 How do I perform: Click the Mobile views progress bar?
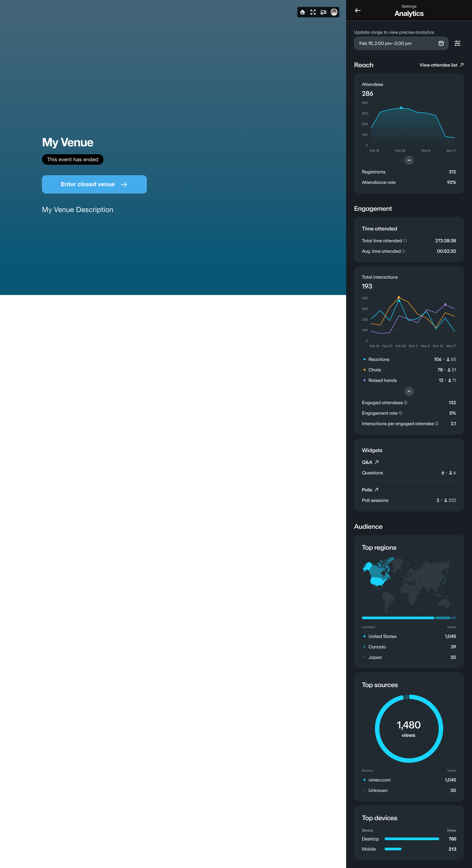click(393, 849)
